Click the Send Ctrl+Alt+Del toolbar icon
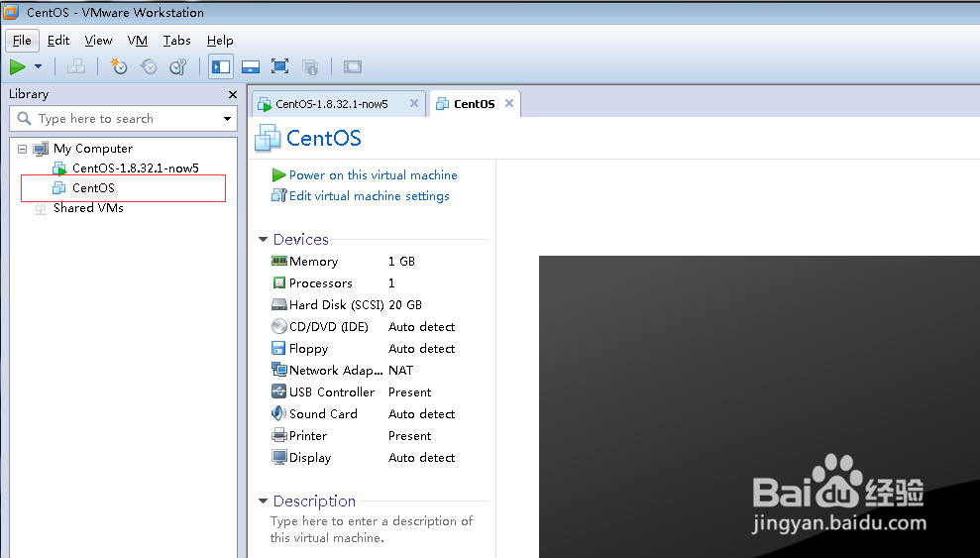The height and width of the screenshot is (558, 980). 76,66
